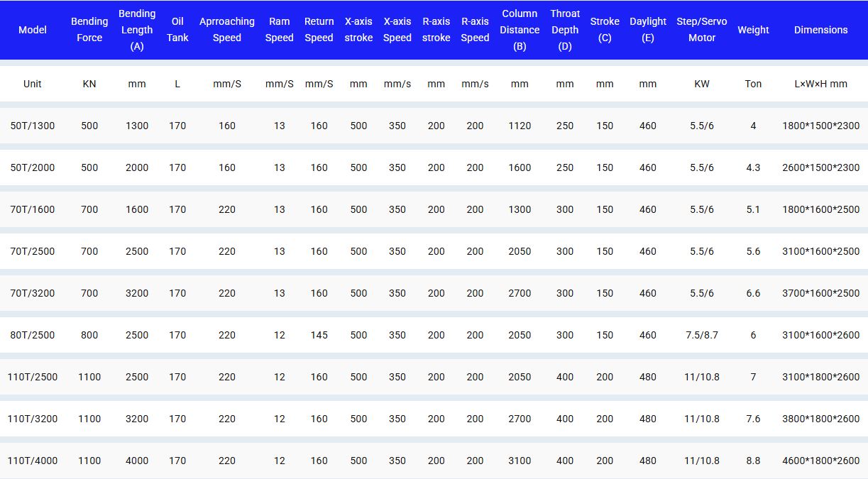Select weight value 7.6
This screenshot has height=479, width=868.
[753, 419]
